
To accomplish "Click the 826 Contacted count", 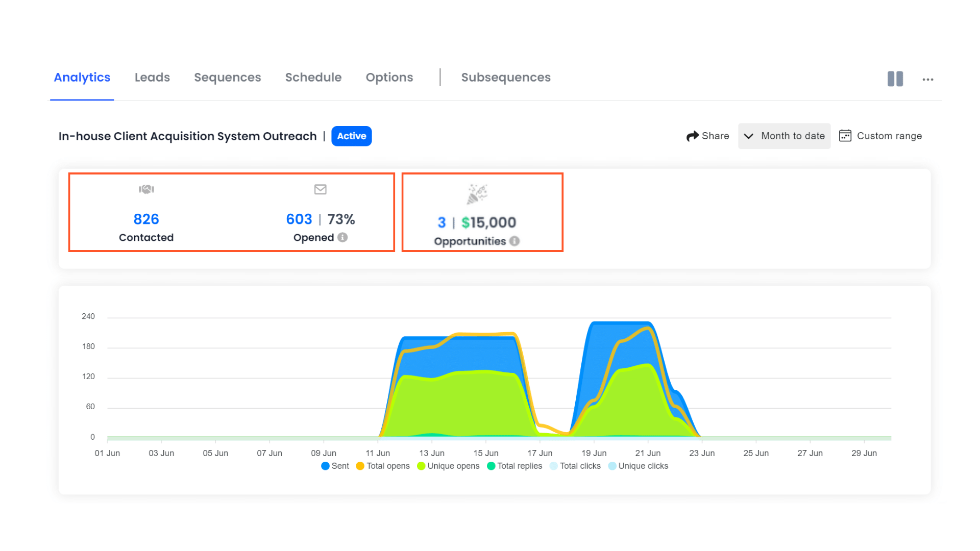I will pyautogui.click(x=146, y=219).
